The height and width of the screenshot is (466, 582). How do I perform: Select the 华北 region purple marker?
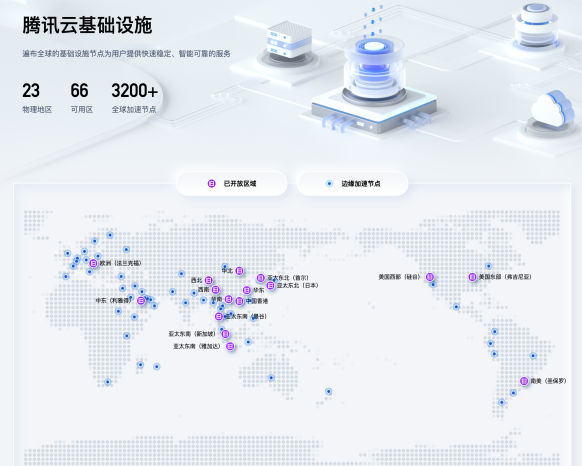click(239, 271)
